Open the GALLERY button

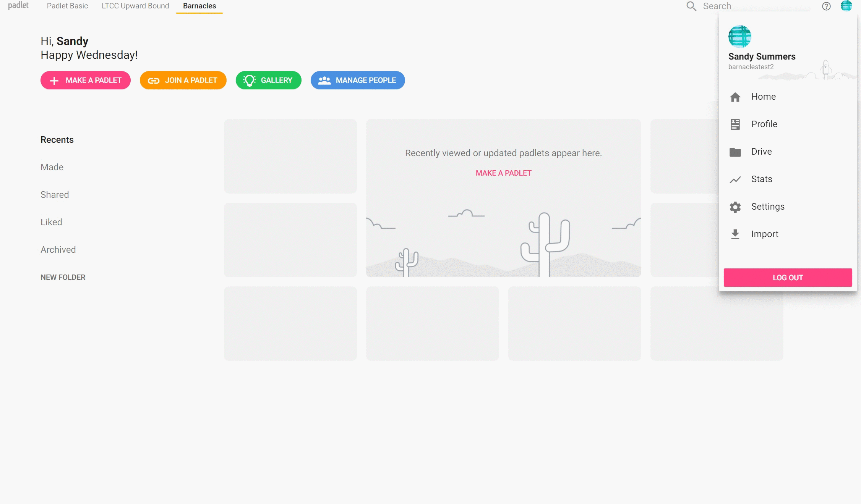pyautogui.click(x=269, y=80)
